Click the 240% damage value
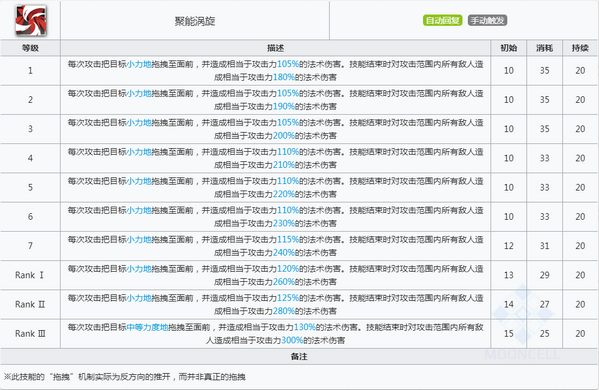This screenshot has width=599, height=390. coord(284,252)
